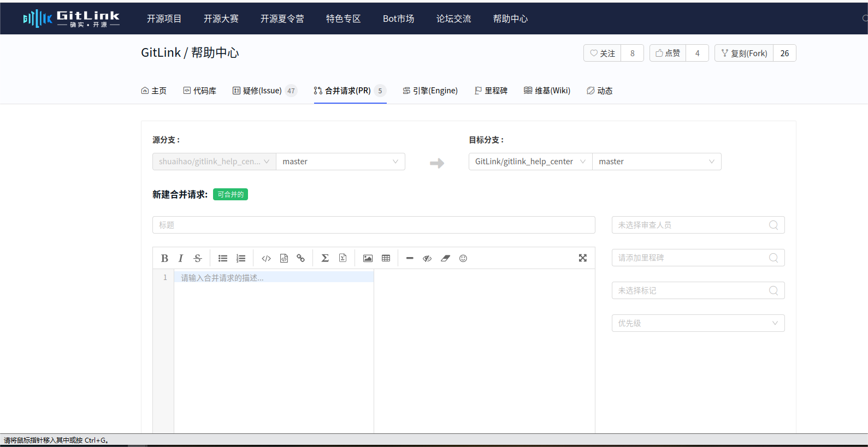
Task: Open the 未选择标记 label selector
Action: [x=698, y=290]
